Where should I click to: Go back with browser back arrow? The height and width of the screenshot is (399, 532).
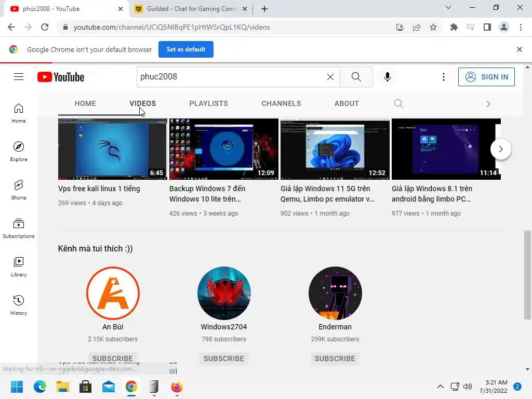tap(11, 27)
